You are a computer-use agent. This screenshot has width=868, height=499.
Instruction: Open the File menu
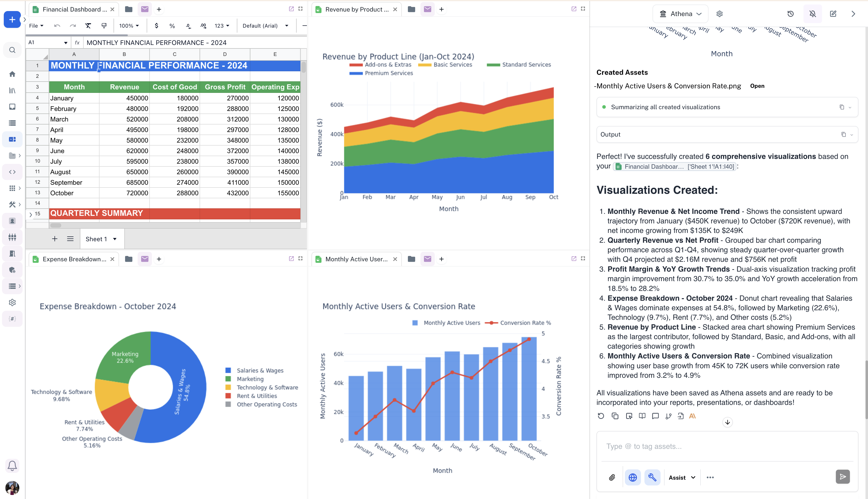[x=36, y=26]
